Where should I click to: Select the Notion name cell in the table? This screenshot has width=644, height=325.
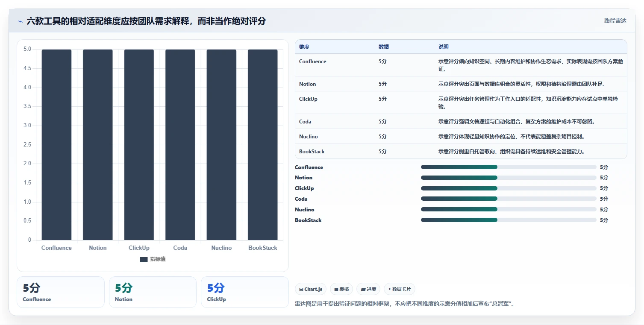pyautogui.click(x=307, y=84)
